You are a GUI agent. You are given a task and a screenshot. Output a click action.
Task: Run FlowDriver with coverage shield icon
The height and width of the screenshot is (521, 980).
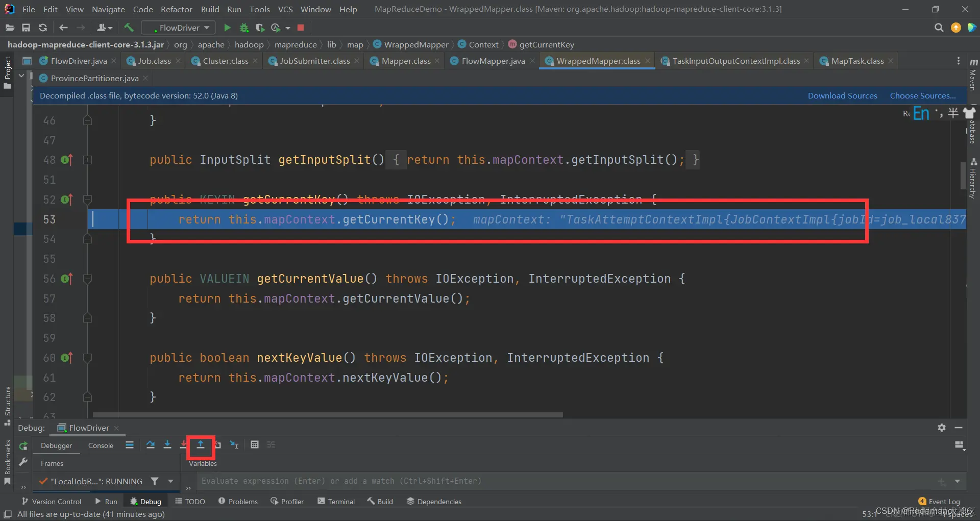coord(260,28)
